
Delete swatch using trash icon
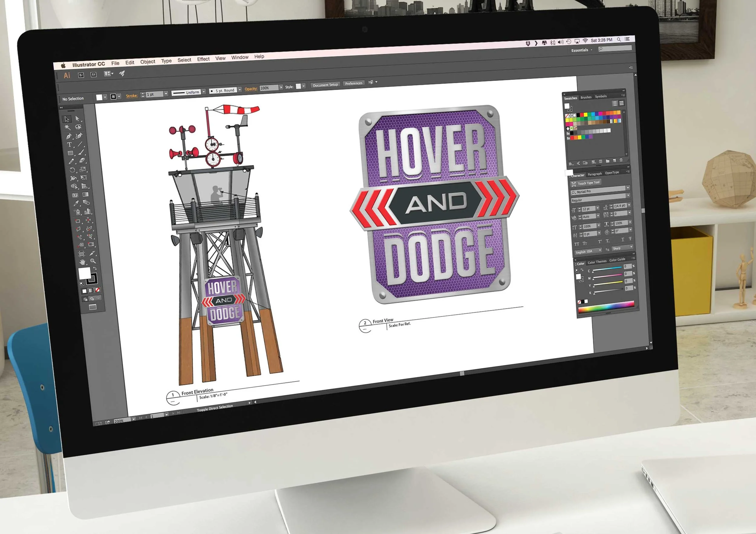(621, 160)
